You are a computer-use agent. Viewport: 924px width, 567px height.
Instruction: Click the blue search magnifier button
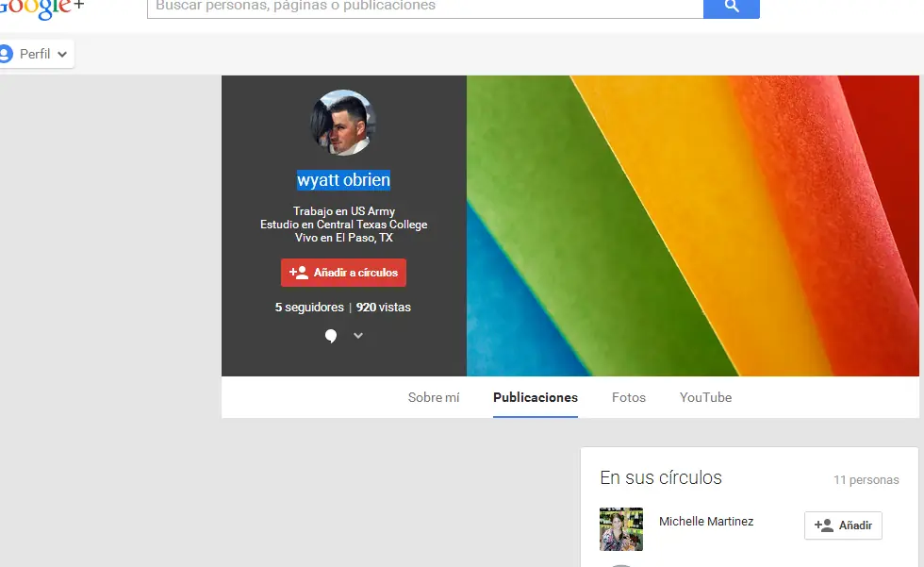732,7
